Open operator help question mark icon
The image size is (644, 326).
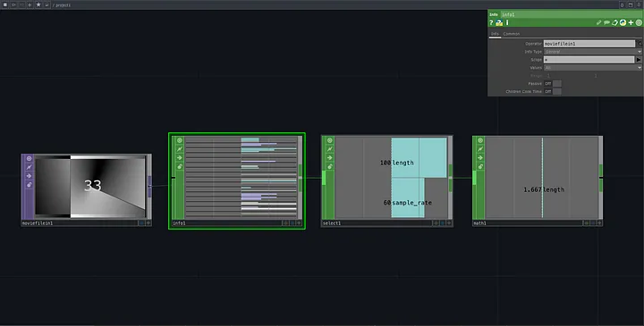(x=491, y=22)
